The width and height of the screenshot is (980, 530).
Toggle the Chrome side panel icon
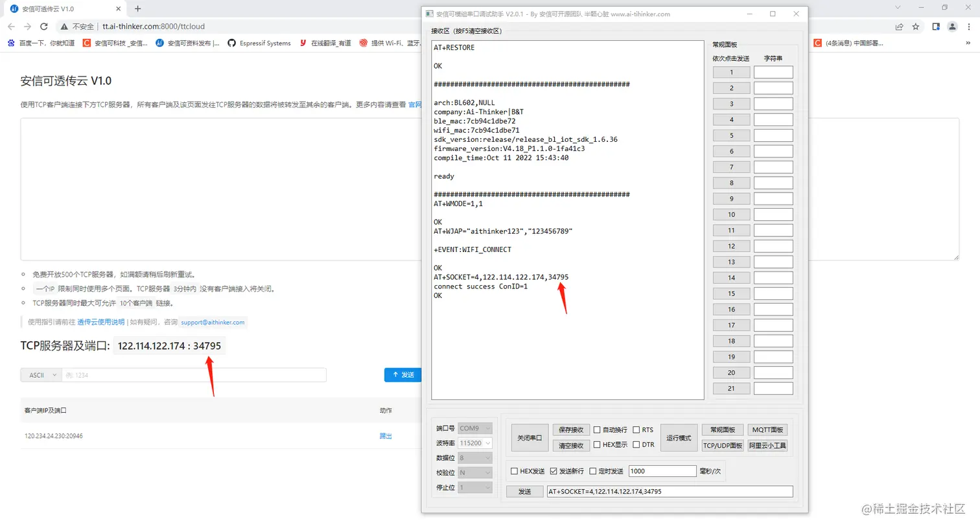point(936,27)
